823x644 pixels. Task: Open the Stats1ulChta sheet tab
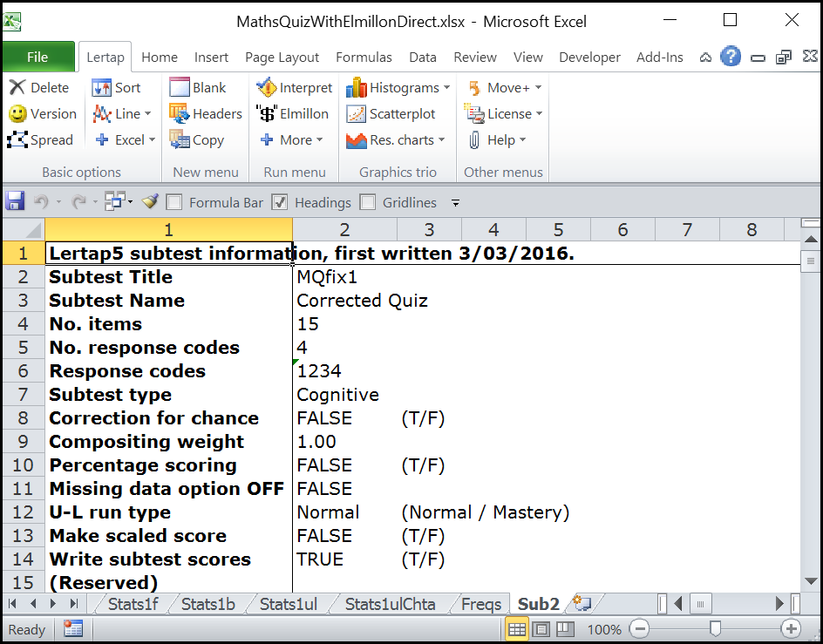[x=390, y=604]
